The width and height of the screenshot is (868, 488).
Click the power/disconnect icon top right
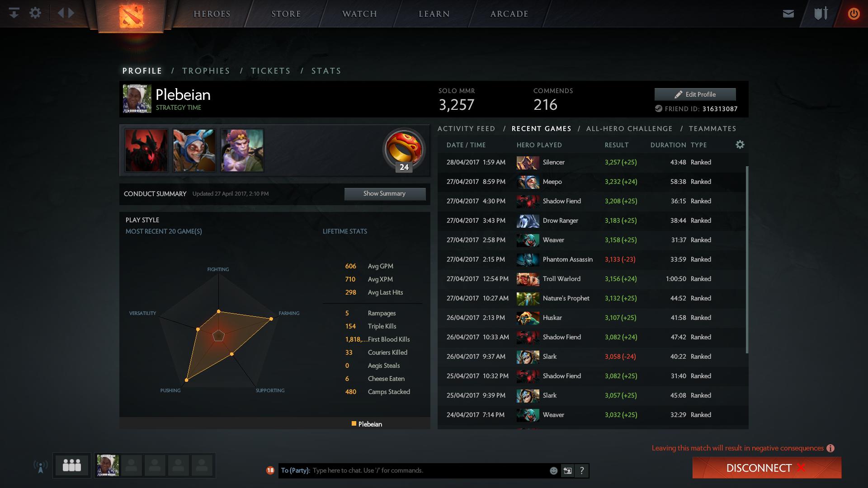point(853,13)
